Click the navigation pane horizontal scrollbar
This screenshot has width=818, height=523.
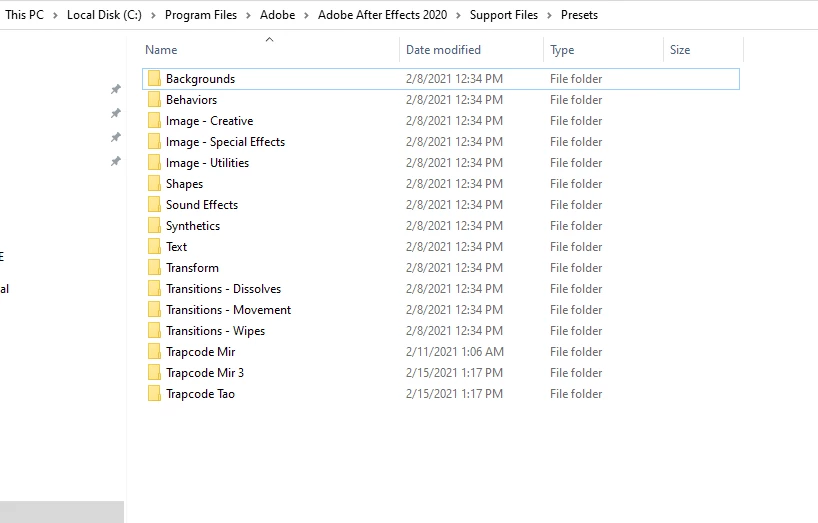point(62,512)
